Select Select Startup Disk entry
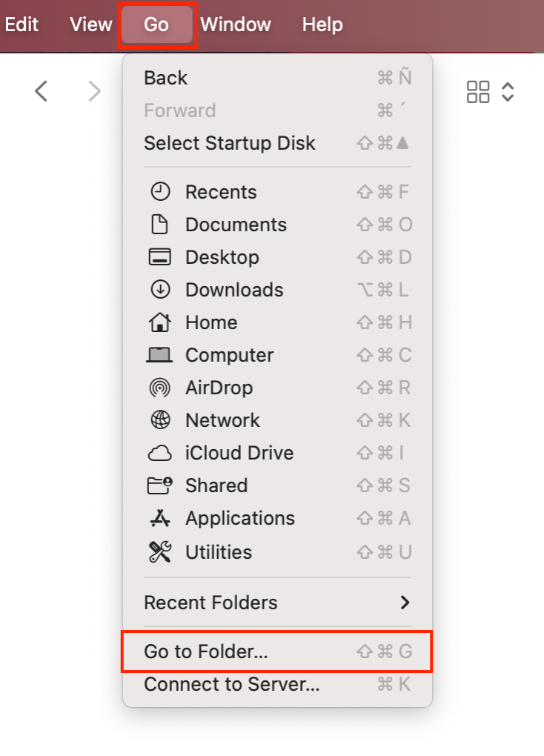 pos(229,143)
